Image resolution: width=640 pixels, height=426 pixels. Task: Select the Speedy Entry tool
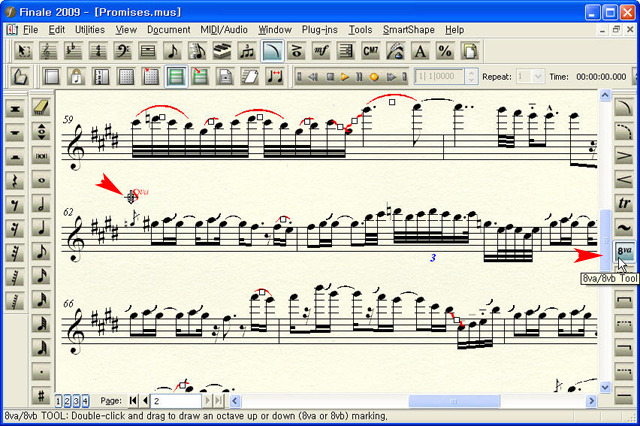[x=197, y=51]
